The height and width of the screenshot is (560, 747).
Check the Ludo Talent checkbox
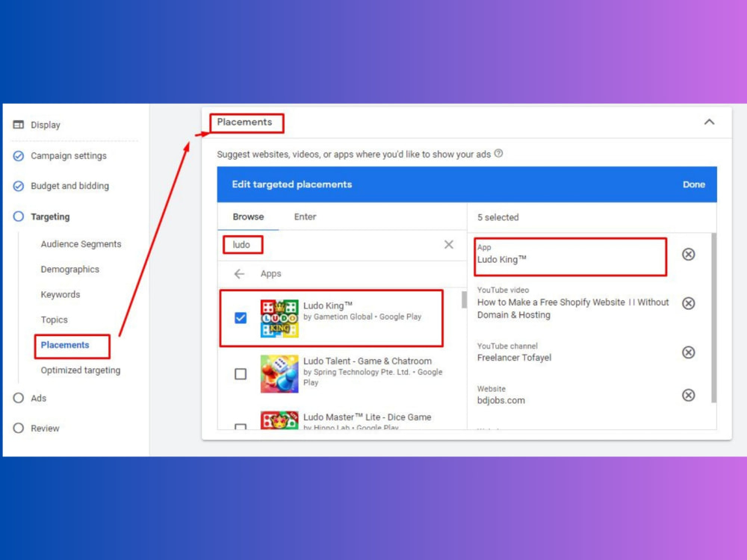(x=241, y=374)
